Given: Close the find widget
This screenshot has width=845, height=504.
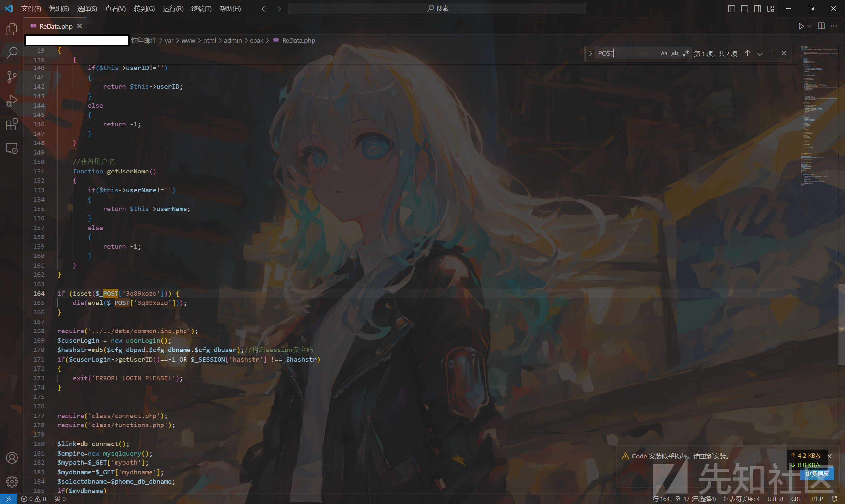Looking at the screenshot, I should click(x=784, y=53).
